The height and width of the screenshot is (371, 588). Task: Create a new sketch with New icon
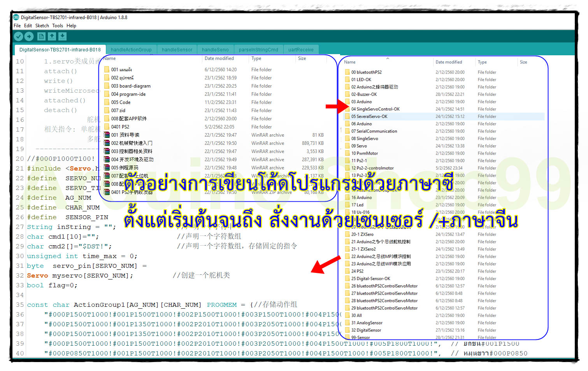(41, 36)
